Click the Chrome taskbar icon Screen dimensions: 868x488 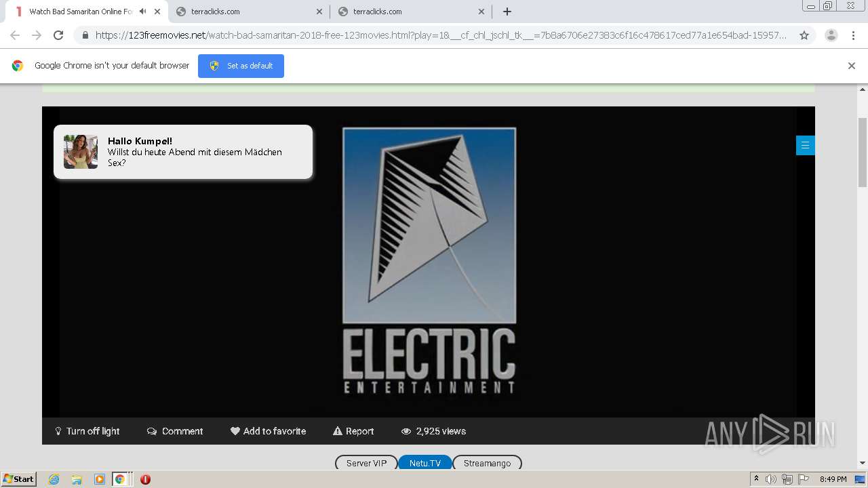(119, 479)
